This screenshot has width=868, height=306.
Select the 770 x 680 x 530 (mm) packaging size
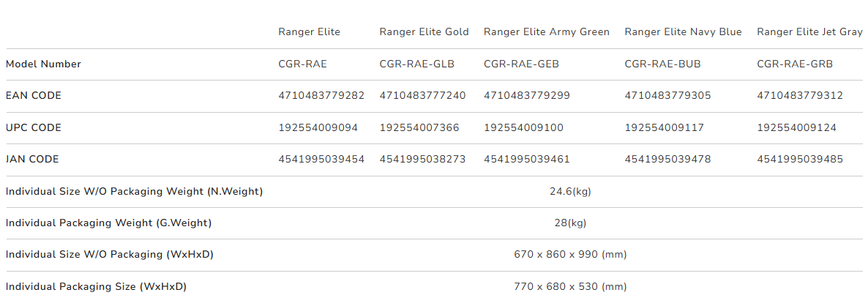[x=570, y=287]
